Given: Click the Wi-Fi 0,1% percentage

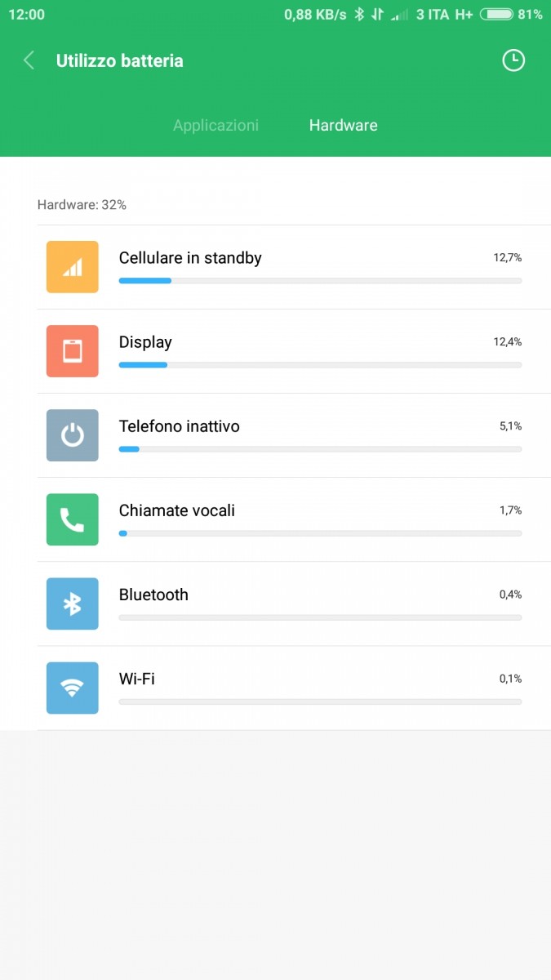Looking at the screenshot, I should [511, 679].
